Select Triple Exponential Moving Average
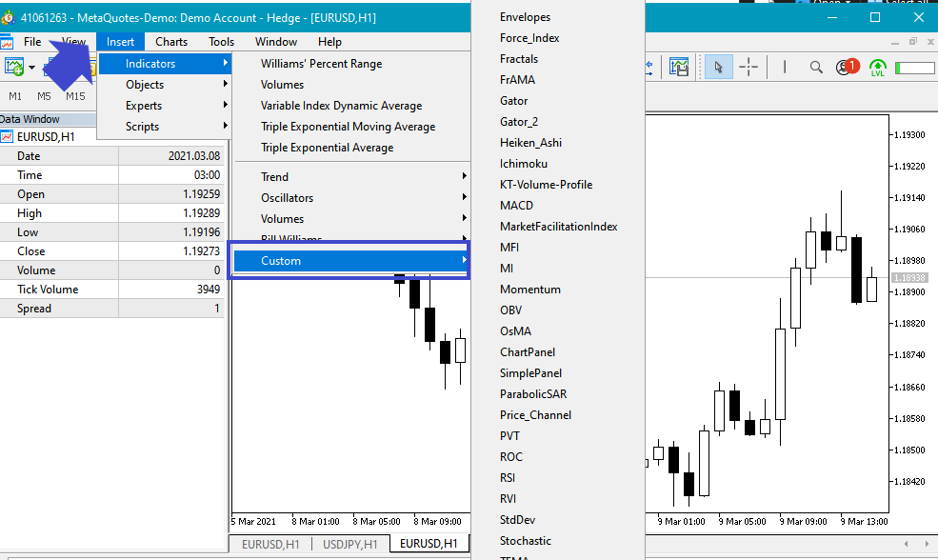The image size is (938, 560). 348,127
